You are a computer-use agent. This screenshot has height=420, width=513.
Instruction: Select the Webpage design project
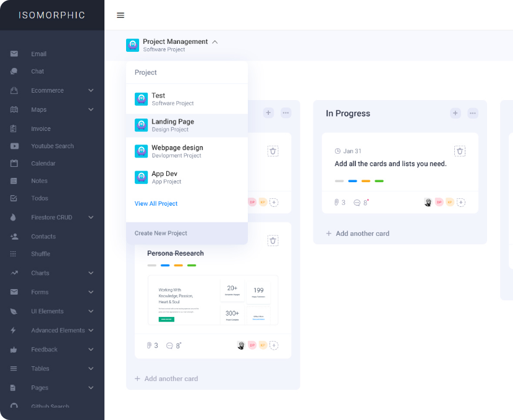187,151
